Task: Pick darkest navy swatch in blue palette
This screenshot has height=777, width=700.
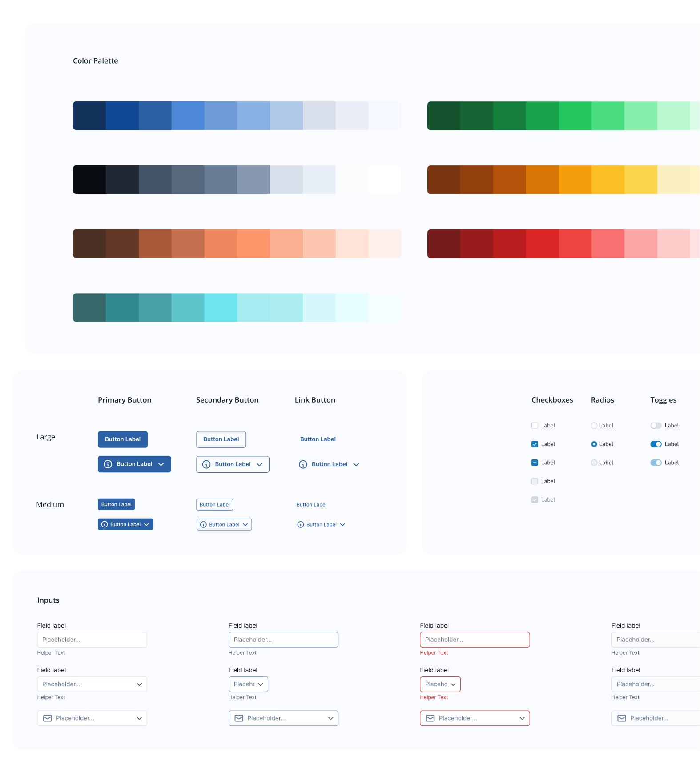Action: point(89,116)
